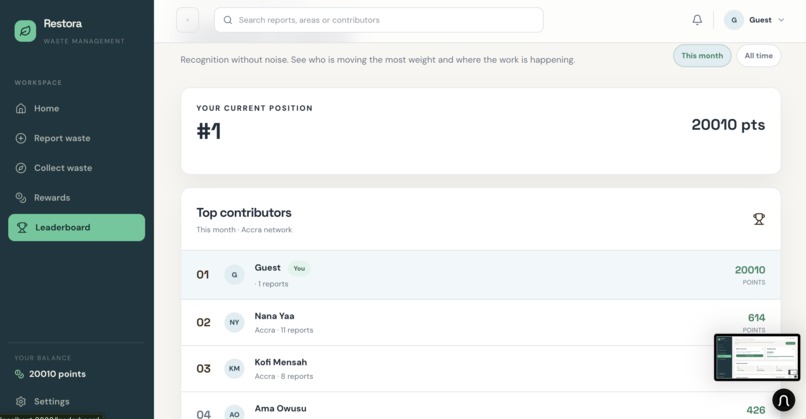Screen dimensions: 806x419
Task: Click the picture-in-picture preview thumbnail
Action: point(757,357)
